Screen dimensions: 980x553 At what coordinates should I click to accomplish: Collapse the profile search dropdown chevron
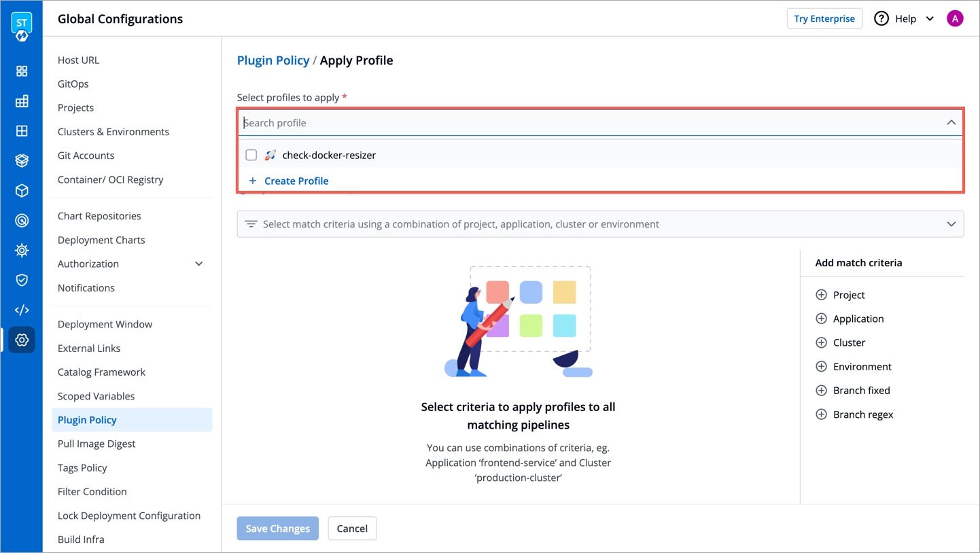[951, 123]
